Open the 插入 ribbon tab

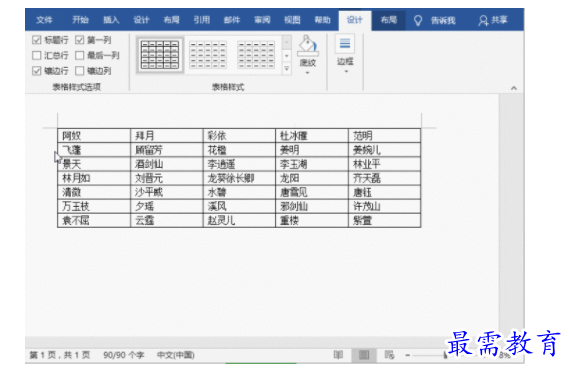click(x=111, y=20)
